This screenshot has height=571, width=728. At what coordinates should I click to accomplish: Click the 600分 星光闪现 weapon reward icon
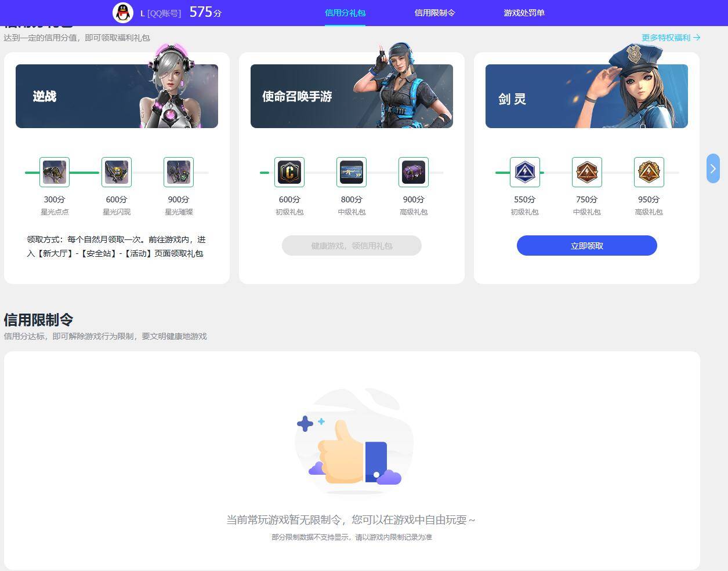pos(116,172)
